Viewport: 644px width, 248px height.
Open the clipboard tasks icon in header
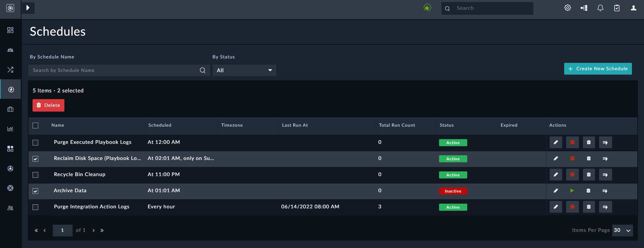tap(617, 8)
